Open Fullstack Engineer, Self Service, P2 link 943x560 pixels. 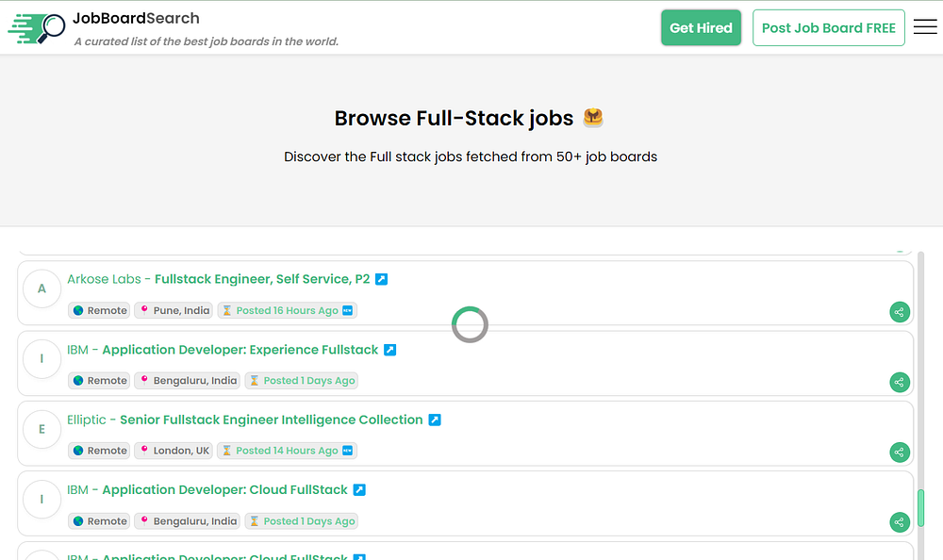pyautogui.click(x=262, y=279)
